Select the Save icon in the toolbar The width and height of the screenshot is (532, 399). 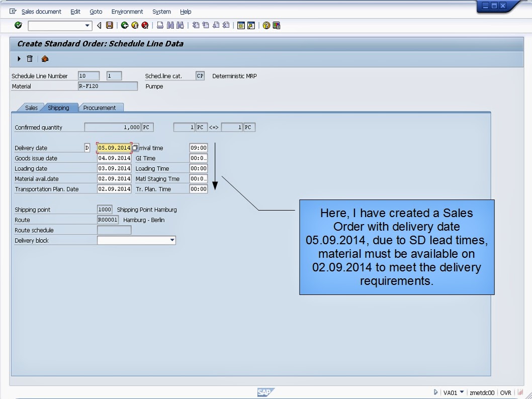click(x=111, y=25)
